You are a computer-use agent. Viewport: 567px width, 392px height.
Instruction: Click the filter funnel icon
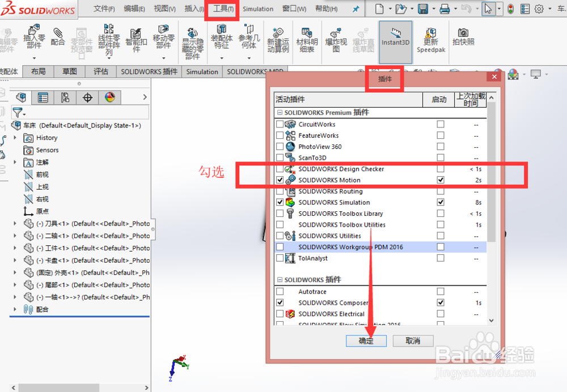[x=18, y=112]
